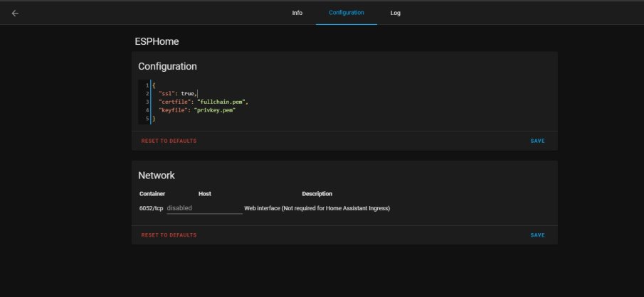This screenshot has width=644, height=297.
Task: Save the Configuration YAML settings
Action: click(537, 141)
